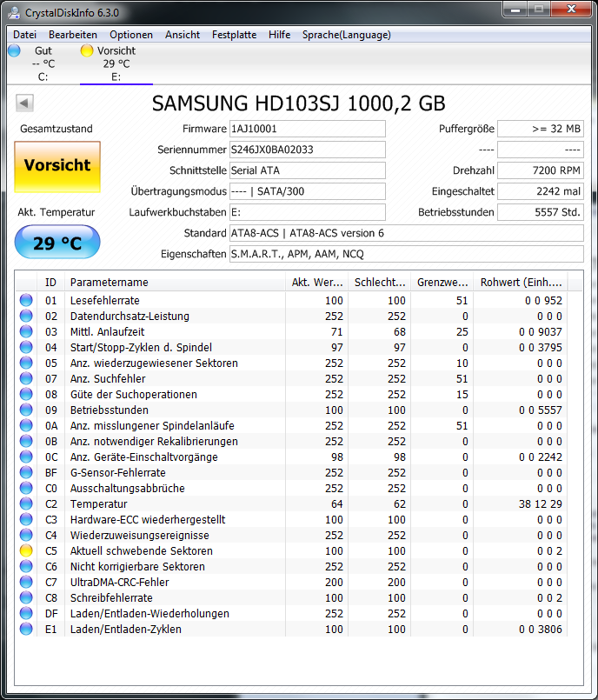Open the Ansicht menu
The image size is (598, 700).
tap(183, 35)
